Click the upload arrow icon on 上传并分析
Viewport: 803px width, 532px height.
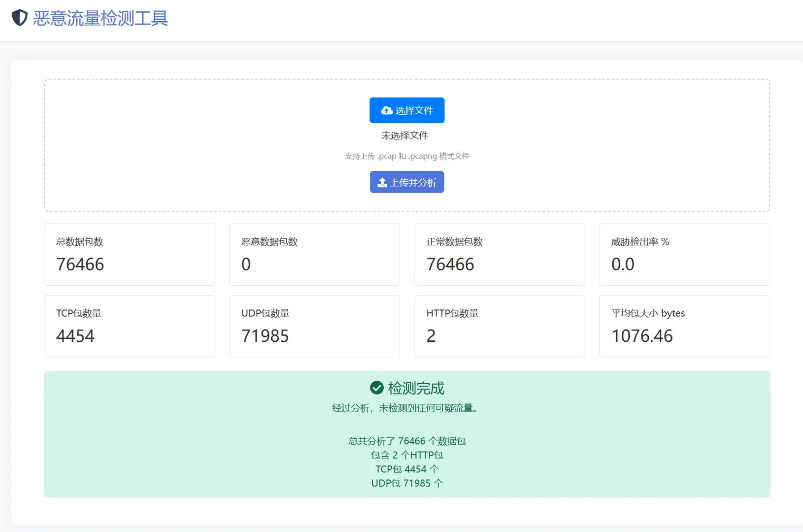click(382, 182)
